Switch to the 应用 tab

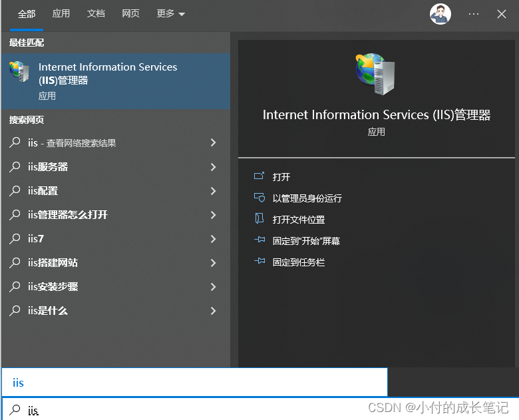pos(61,13)
